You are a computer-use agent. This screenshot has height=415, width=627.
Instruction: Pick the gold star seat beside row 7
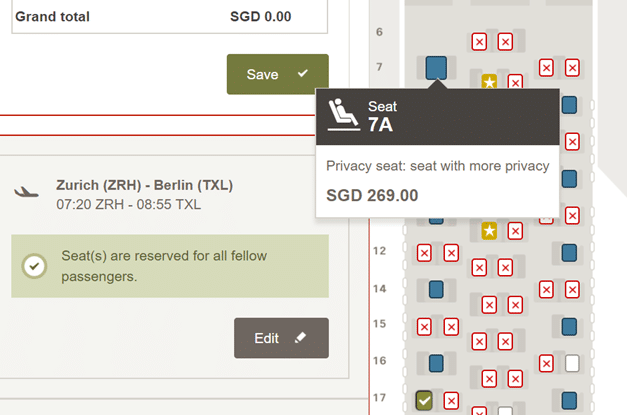[489, 81]
